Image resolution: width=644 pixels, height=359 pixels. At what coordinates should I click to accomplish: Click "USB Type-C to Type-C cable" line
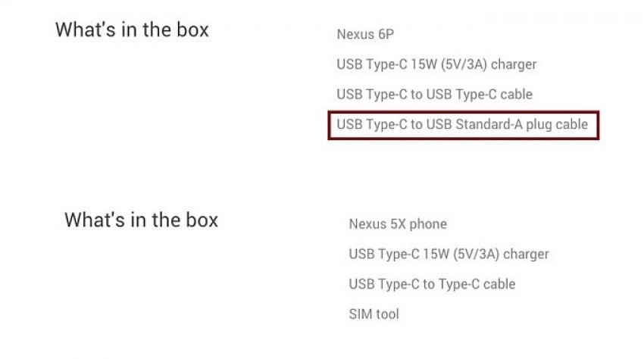tap(432, 284)
